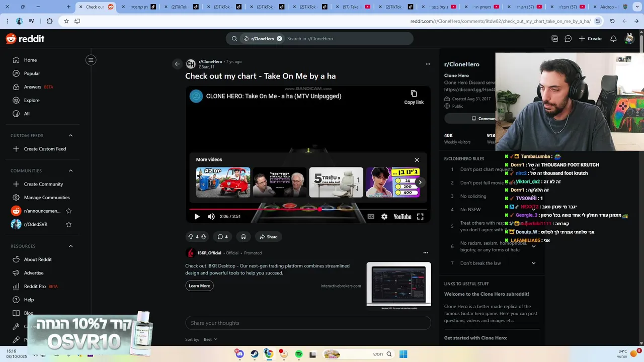Viewport: 644px width, 362px height.
Task: Expand rule 7 Don't break the law
Action: coord(533,263)
